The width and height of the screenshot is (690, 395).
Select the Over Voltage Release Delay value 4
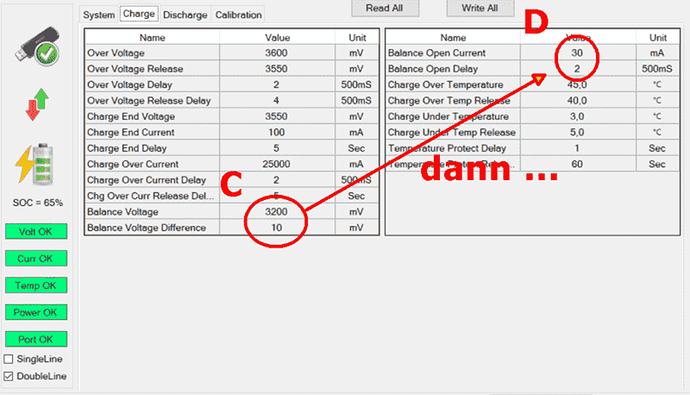tap(277, 100)
